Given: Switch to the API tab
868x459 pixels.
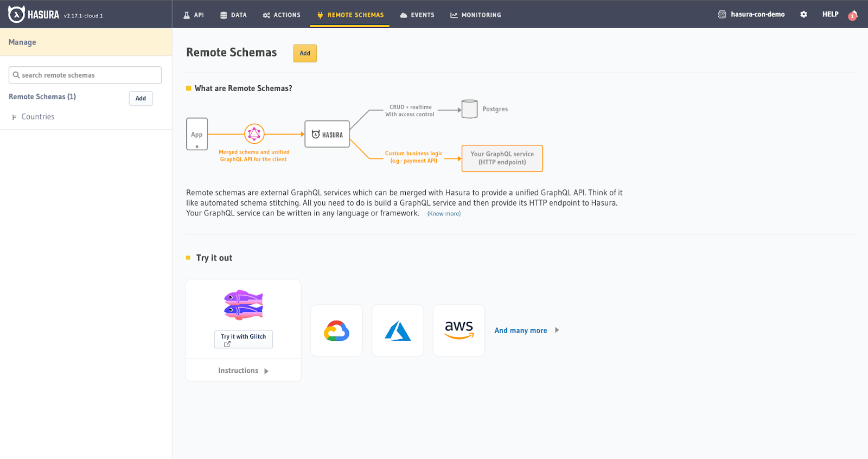Looking at the screenshot, I should pos(194,15).
